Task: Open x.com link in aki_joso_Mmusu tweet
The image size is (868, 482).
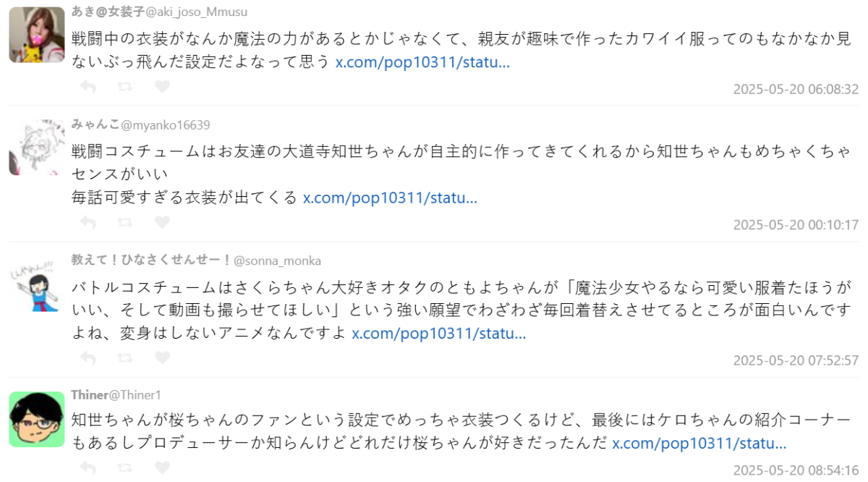Action: coord(422,62)
